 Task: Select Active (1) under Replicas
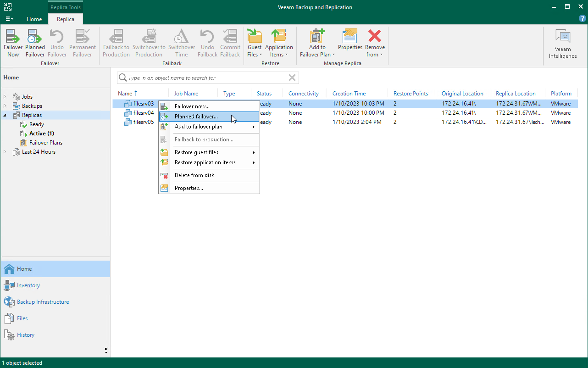tap(42, 134)
